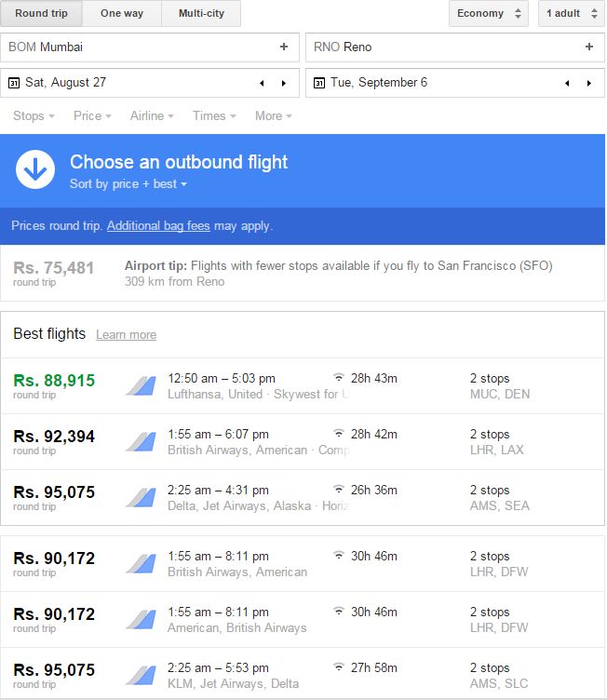Select the Round trip option
This screenshot has height=700, width=607.
tap(41, 13)
